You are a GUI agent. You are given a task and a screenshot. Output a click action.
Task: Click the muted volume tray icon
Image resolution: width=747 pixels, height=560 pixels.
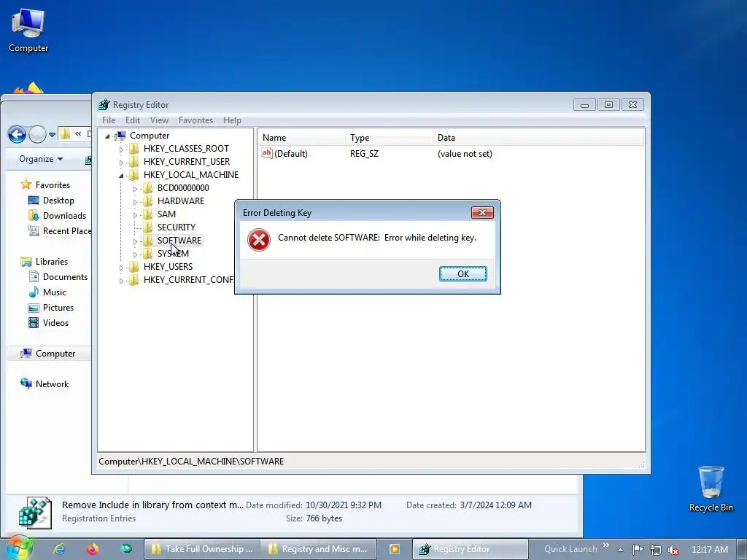(673, 550)
